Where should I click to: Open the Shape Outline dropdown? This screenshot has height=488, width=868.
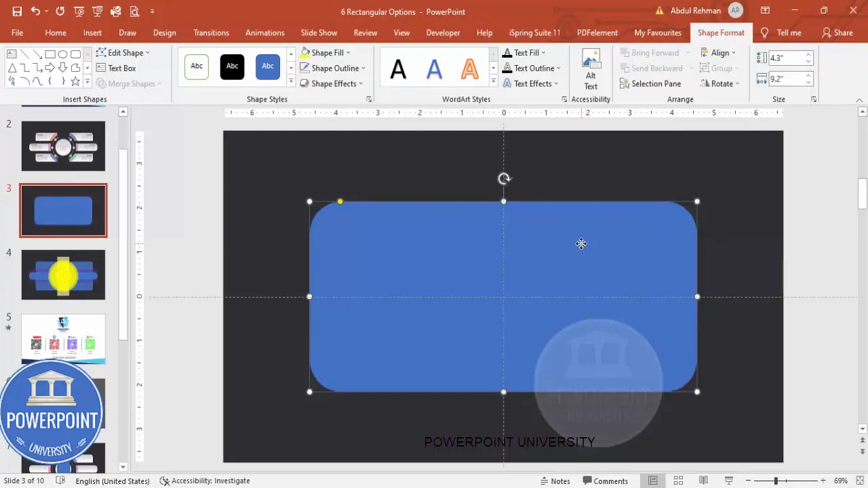(333, 68)
